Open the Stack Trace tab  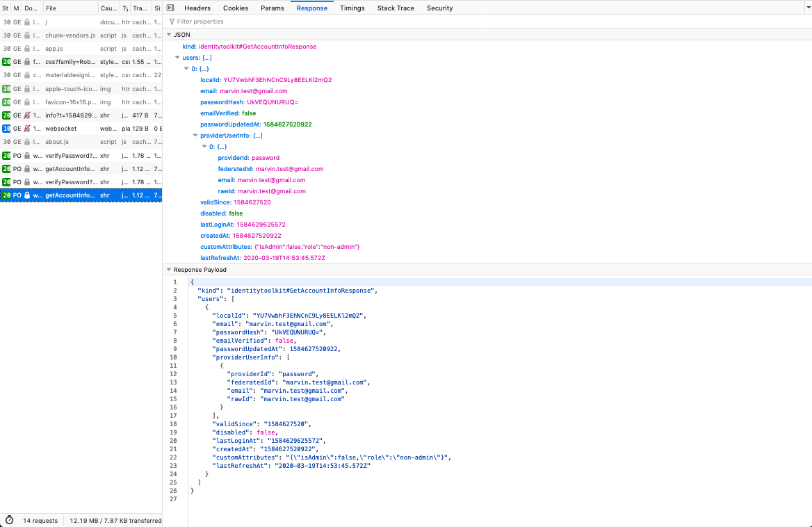[396, 8]
